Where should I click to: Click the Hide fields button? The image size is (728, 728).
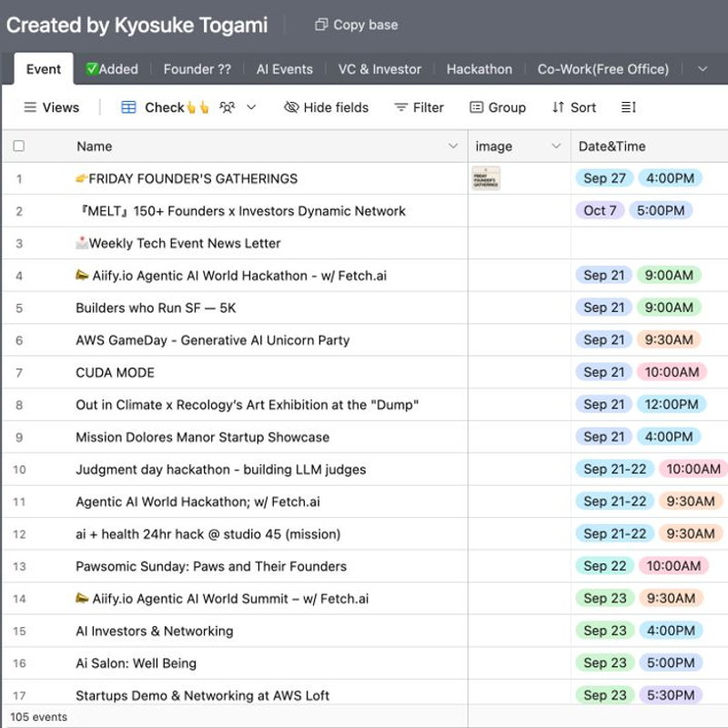point(326,107)
